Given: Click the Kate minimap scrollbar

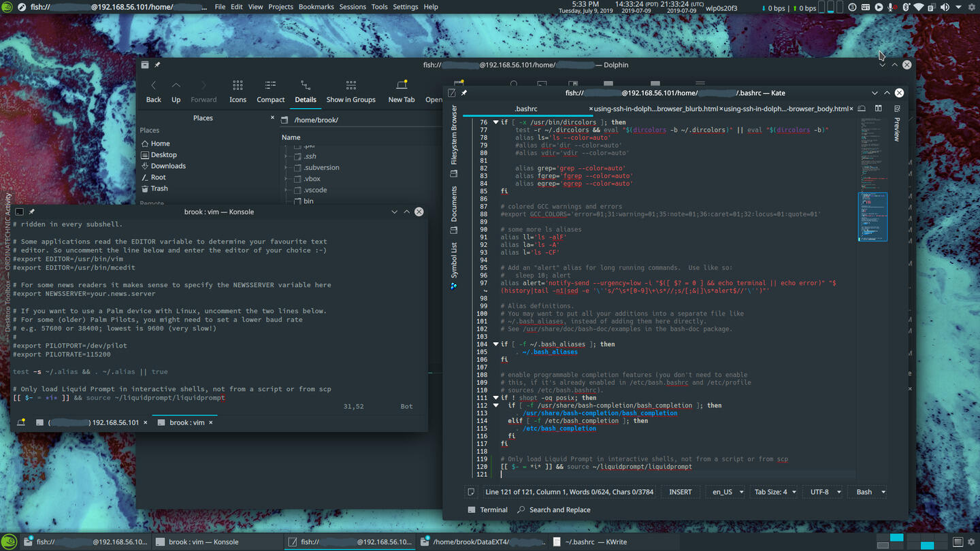Looking at the screenshot, I should click(872, 216).
